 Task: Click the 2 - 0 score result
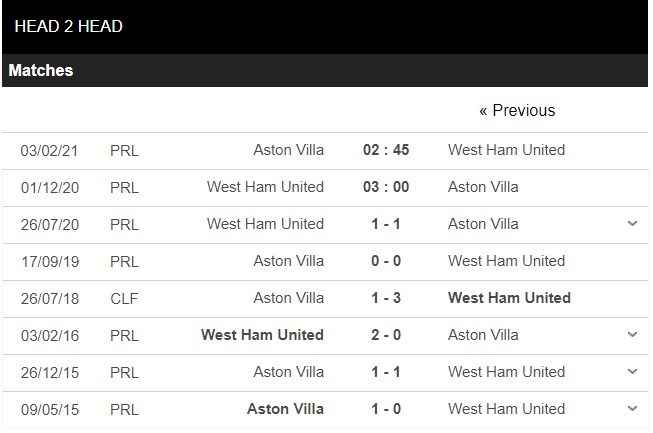point(386,335)
